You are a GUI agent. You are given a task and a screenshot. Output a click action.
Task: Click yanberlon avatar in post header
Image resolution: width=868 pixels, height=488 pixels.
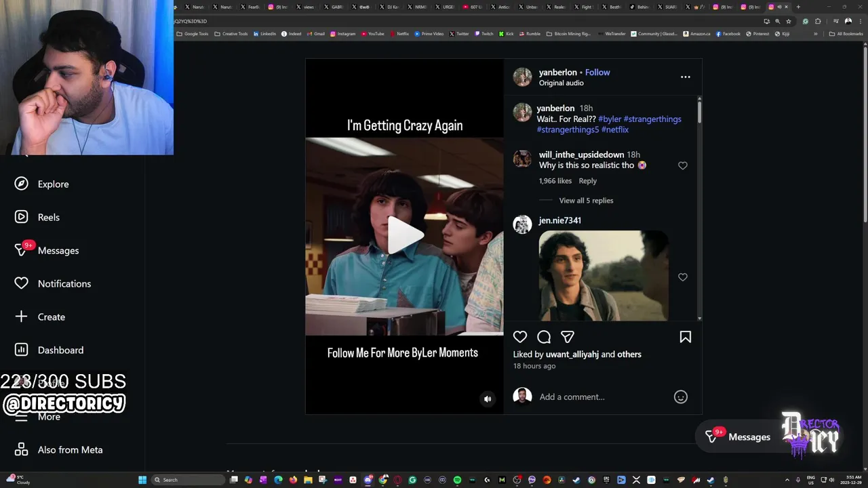point(522,77)
